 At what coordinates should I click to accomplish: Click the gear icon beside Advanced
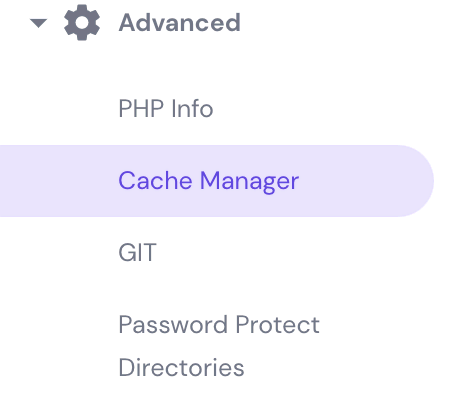pos(82,22)
